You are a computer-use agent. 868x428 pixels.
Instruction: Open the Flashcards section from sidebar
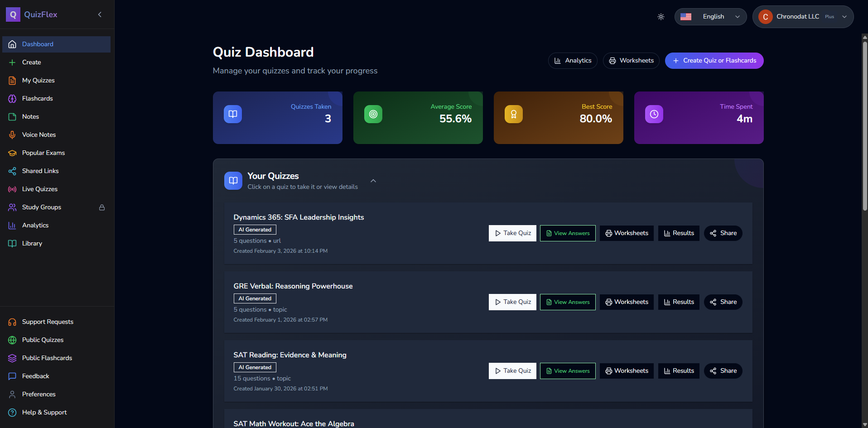click(38, 98)
